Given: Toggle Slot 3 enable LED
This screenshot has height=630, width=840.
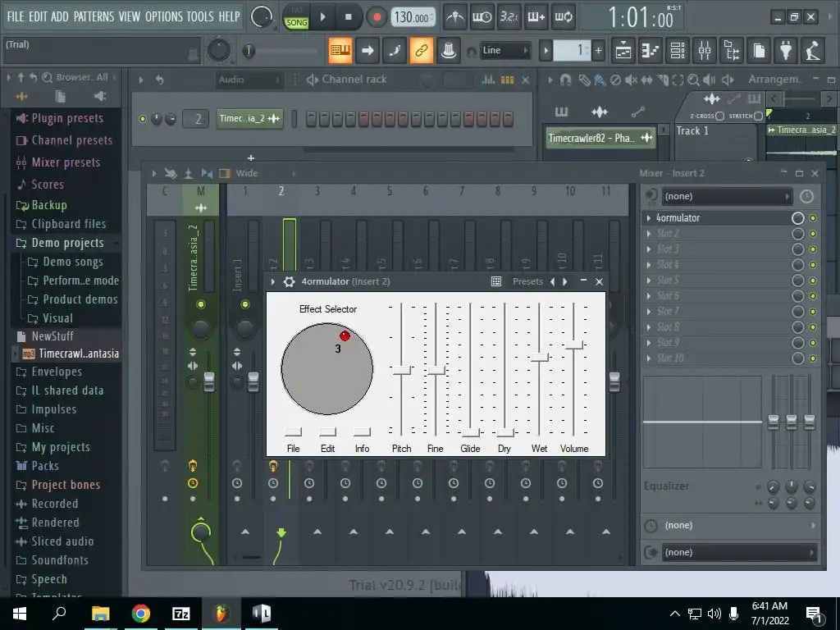Looking at the screenshot, I should tap(813, 249).
